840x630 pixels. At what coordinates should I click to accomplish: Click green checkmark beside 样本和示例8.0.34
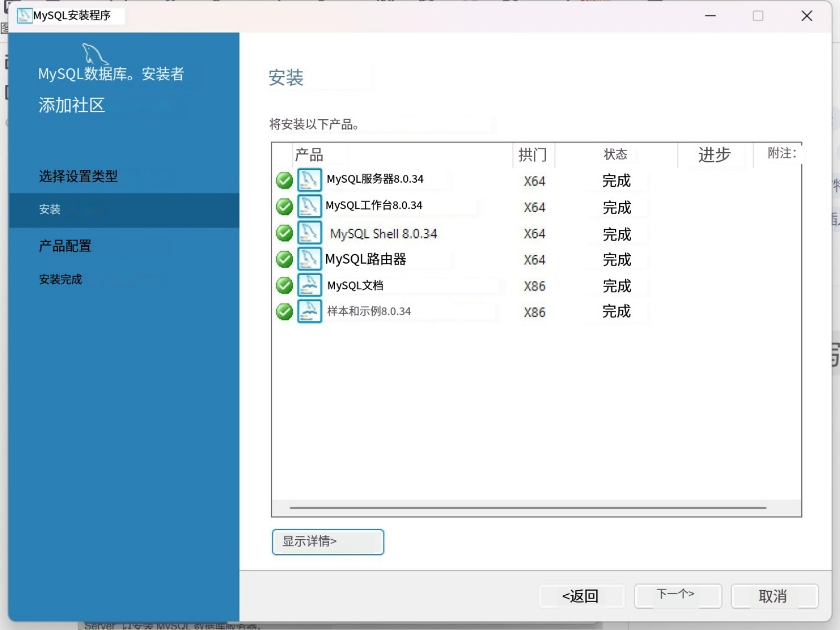284,312
